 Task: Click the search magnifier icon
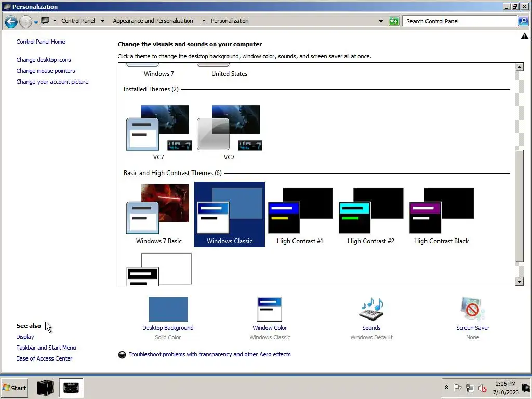tap(523, 21)
